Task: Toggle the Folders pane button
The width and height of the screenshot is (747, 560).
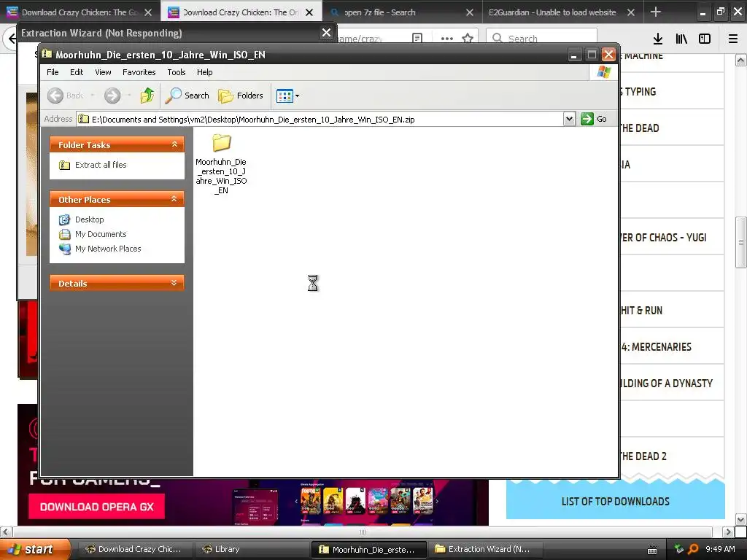Action: coord(241,96)
